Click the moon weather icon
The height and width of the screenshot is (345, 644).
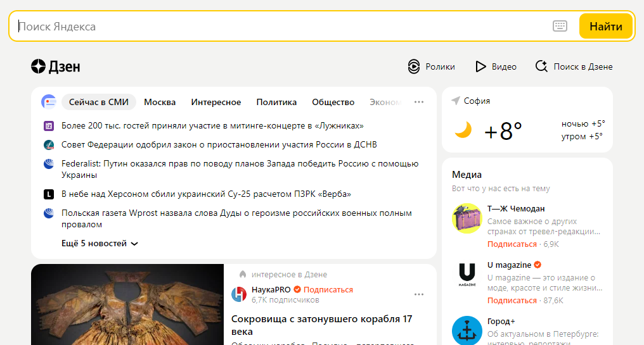[463, 130]
